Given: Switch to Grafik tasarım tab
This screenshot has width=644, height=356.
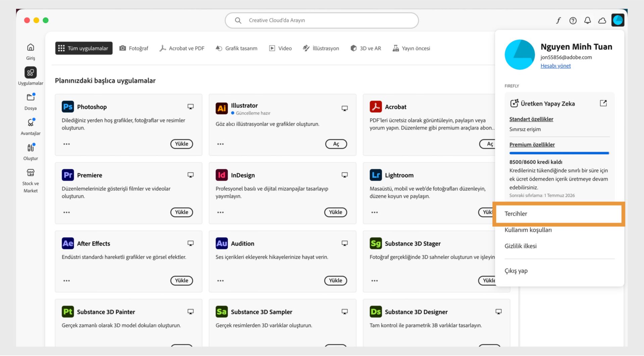Looking at the screenshot, I should [236, 48].
